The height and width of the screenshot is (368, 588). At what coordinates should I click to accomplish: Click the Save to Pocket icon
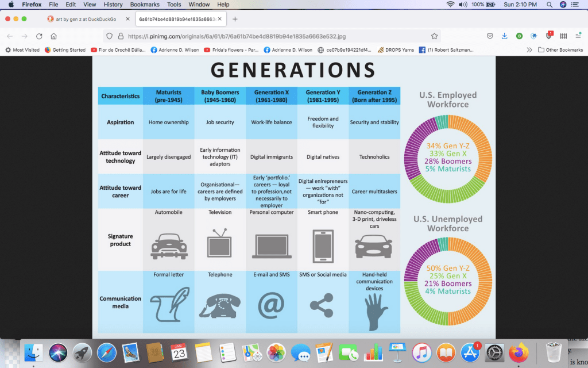point(490,36)
